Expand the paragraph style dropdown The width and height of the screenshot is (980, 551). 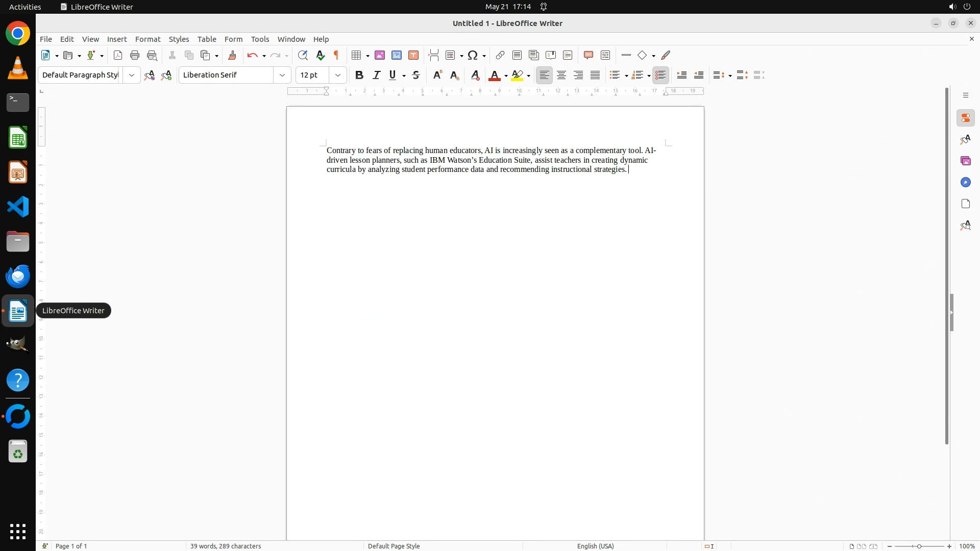point(132,75)
